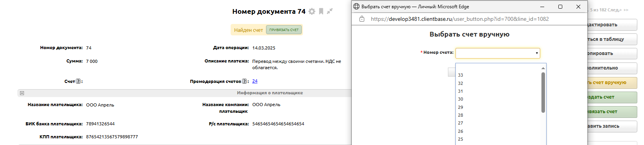Click payer name ООО Апрель under Название плательщика

100,105
